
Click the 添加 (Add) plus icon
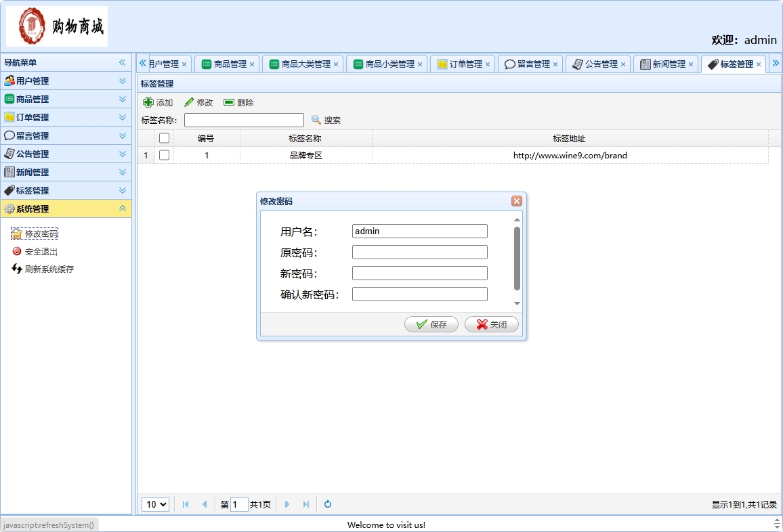point(149,102)
